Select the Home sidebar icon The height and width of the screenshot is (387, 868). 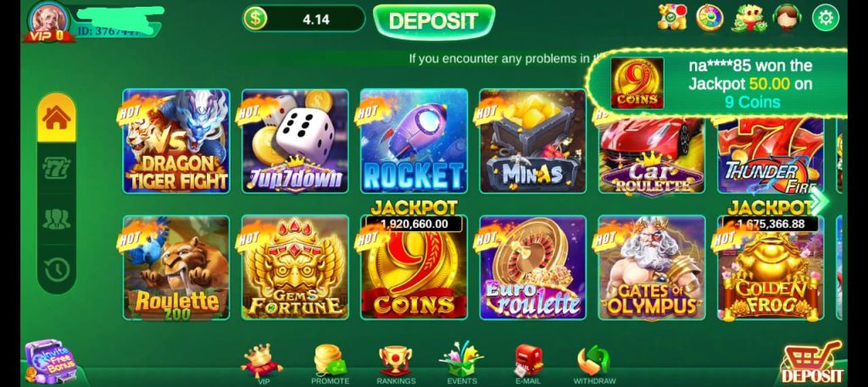pyautogui.click(x=57, y=117)
